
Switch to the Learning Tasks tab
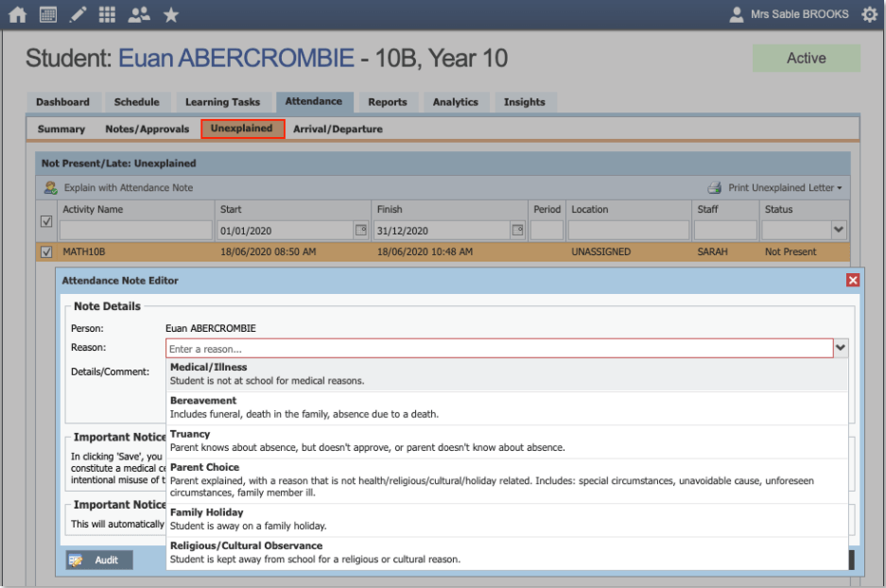click(222, 102)
